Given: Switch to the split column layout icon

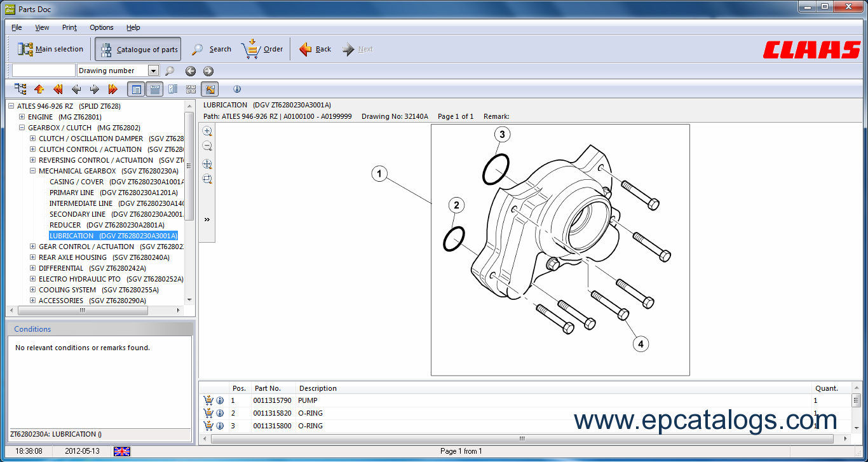Looking at the screenshot, I should 173,89.
